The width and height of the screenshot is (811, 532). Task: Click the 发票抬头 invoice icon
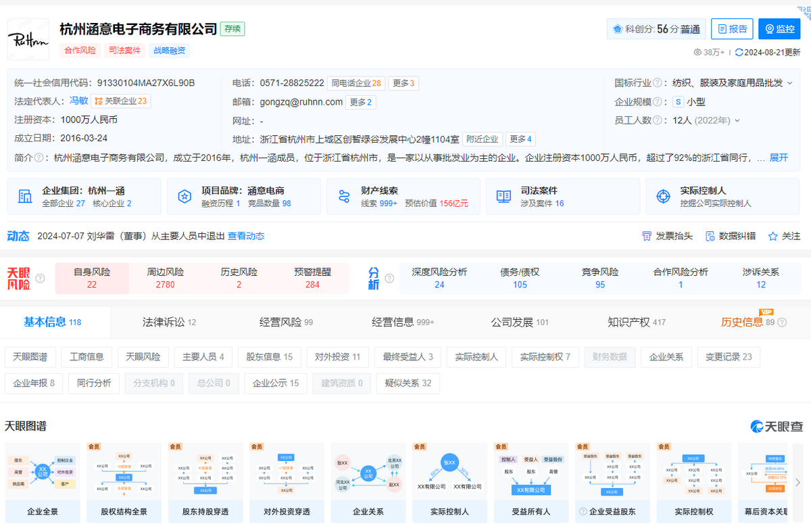pyautogui.click(x=647, y=236)
